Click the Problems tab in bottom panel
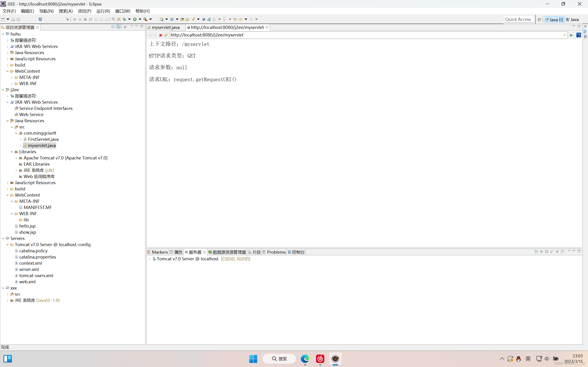The height and width of the screenshot is (367, 588). [276, 252]
